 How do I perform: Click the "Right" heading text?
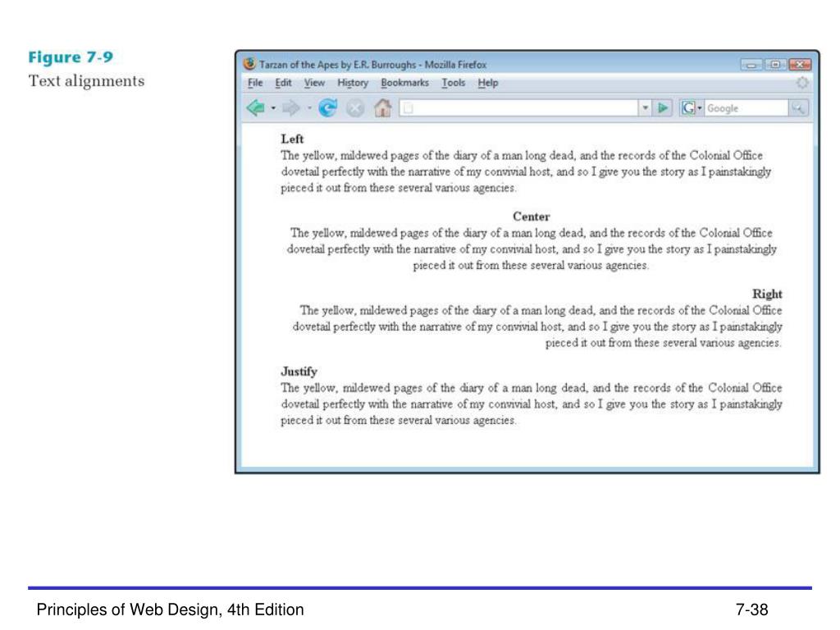(767, 294)
